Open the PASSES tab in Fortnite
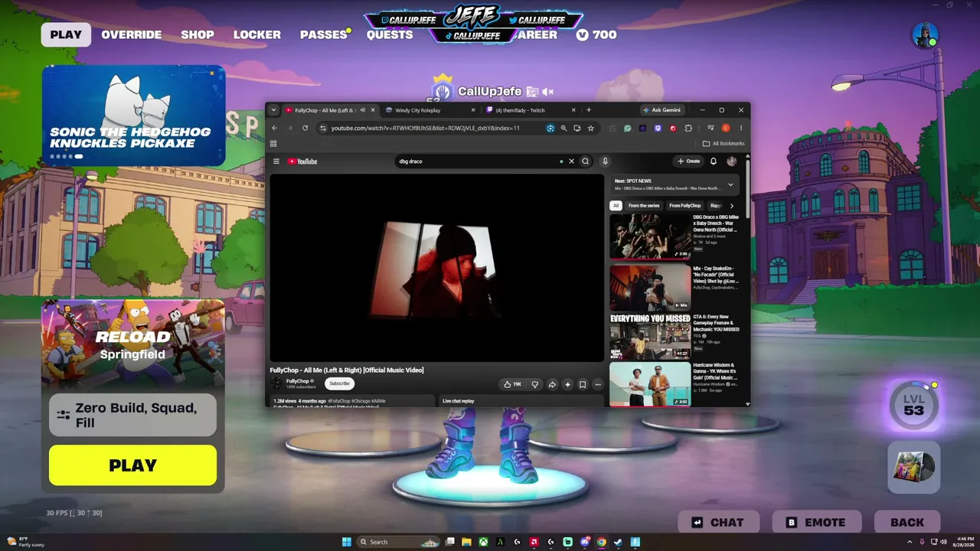Image resolution: width=980 pixels, height=551 pixels. coord(324,34)
